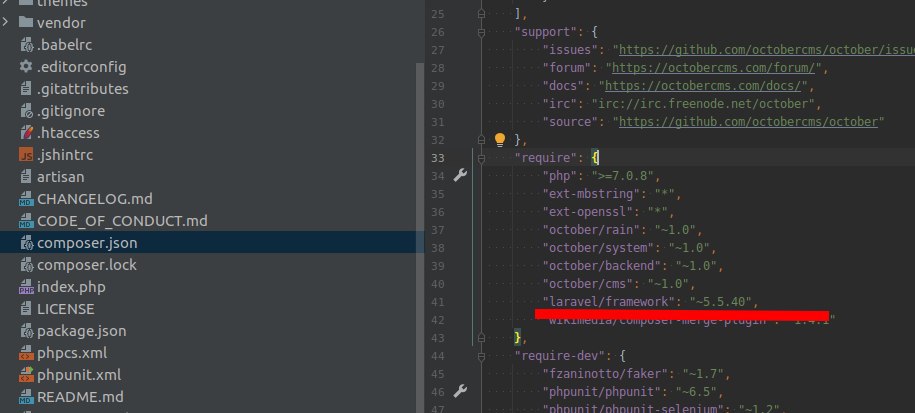Viewport: 915px width, 413px height.
Task: Click the wrench gutter icon on line 46
Action: click(x=460, y=391)
